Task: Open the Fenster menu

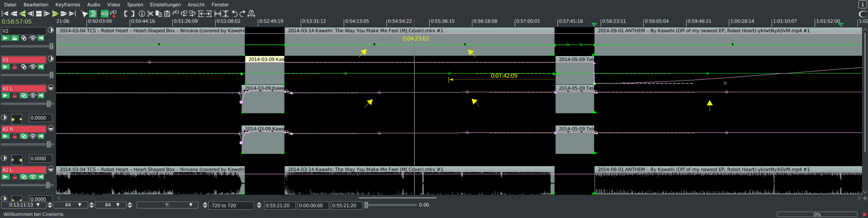Action: [220, 4]
